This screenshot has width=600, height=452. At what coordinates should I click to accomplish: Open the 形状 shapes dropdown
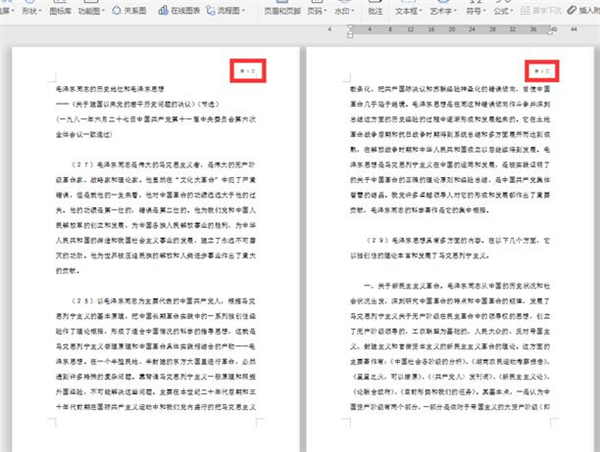(x=31, y=11)
